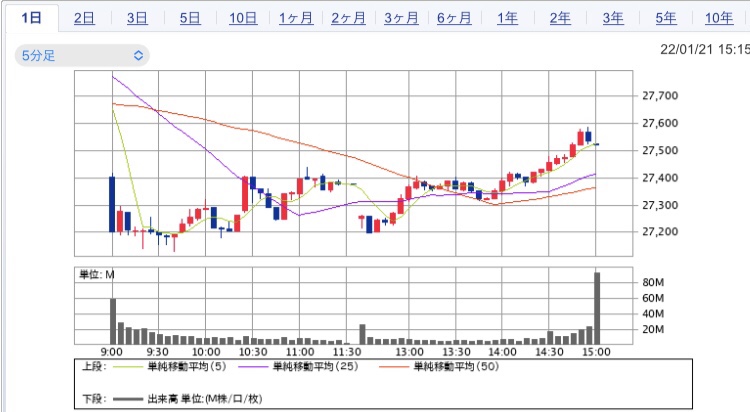Click the 10:30 time axis label
The height and width of the screenshot is (412, 750).
(x=253, y=352)
